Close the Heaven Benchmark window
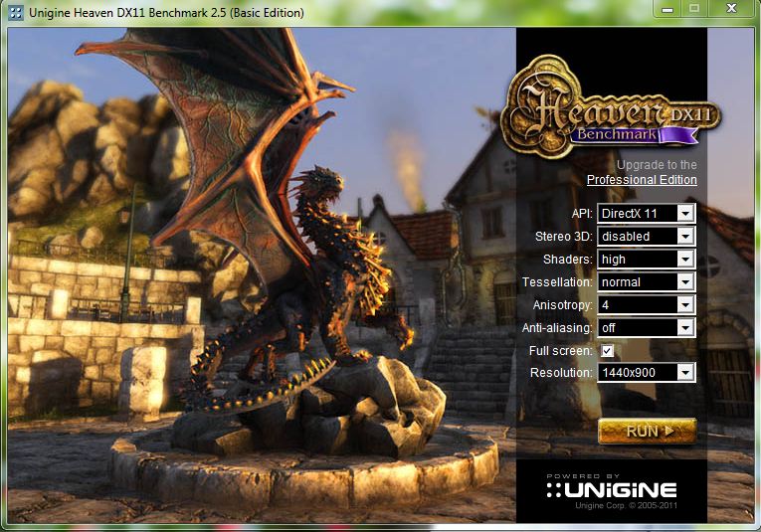Image resolution: width=761 pixels, height=532 pixels. point(732,8)
